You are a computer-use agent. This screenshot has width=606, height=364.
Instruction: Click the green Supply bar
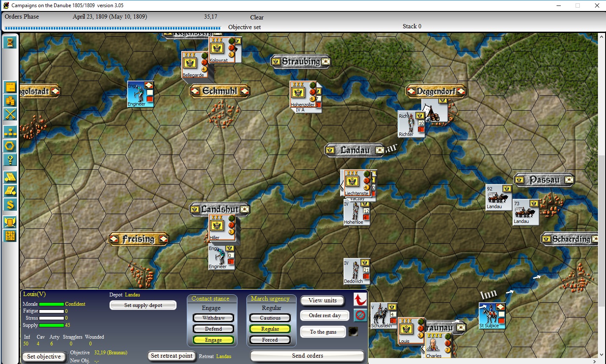(x=52, y=325)
